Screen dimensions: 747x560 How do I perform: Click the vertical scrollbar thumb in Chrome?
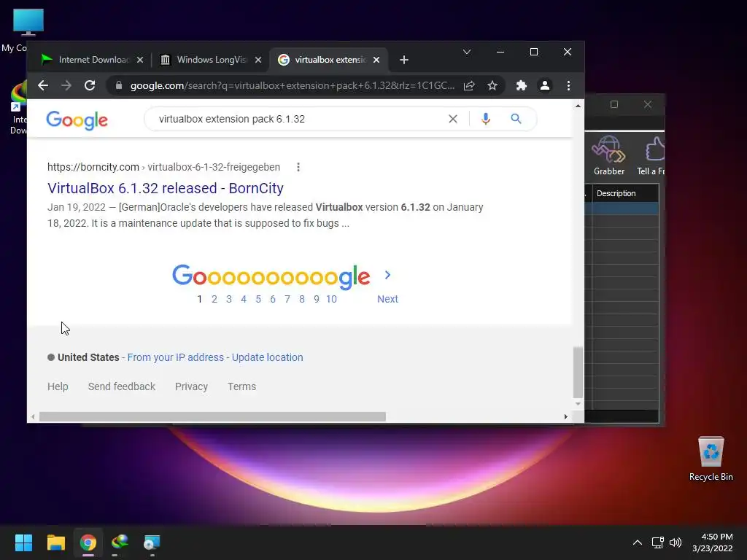[x=578, y=372]
